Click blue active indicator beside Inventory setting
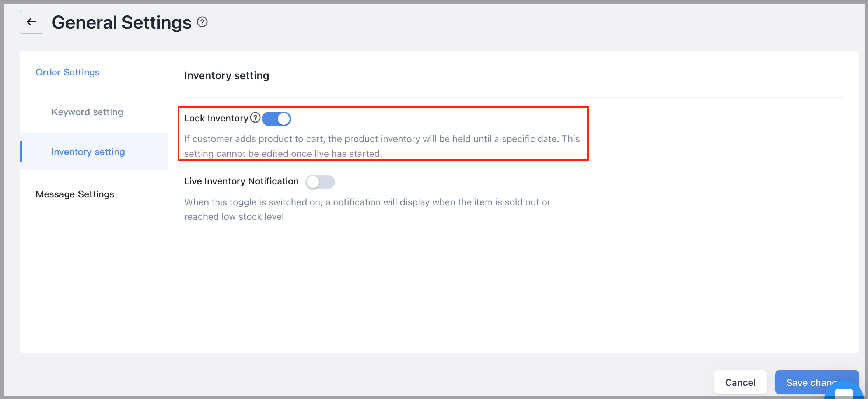 click(x=21, y=152)
